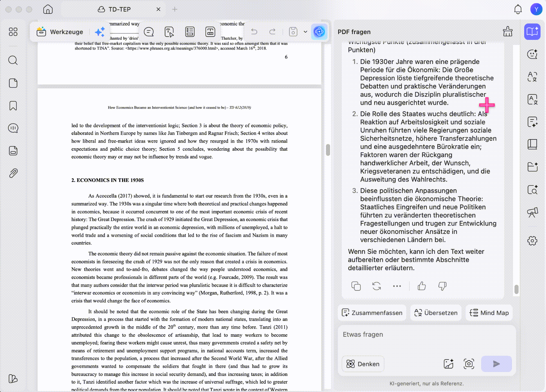
Task: Open the user account avatar Y
Action: coord(536,9)
